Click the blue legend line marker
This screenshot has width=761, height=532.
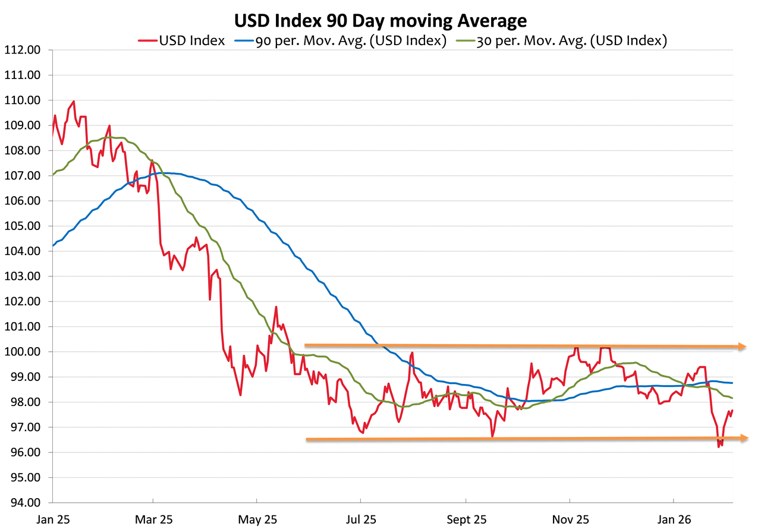pyautogui.click(x=244, y=41)
